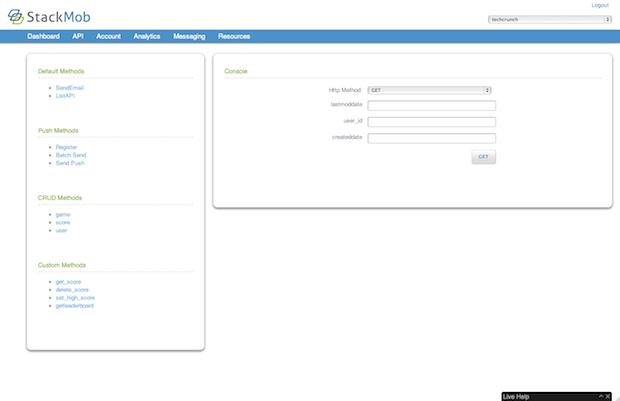Open the Analytics menu
Image resolution: width=620 pixels, height=401 pixels.
click(x=147, y=36)
